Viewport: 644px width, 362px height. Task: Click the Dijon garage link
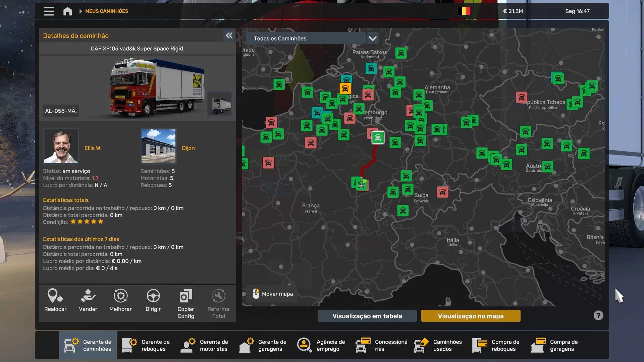pos(188,148)
